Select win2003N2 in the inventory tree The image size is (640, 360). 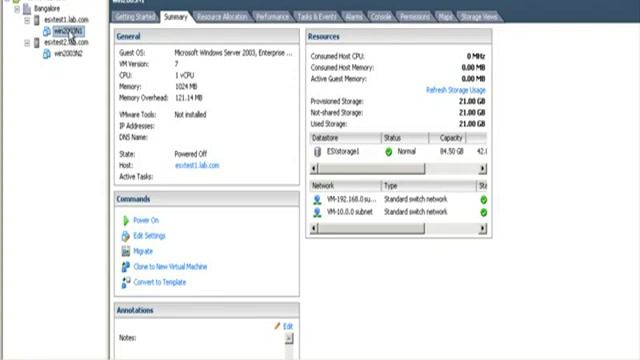pos(68,53)
